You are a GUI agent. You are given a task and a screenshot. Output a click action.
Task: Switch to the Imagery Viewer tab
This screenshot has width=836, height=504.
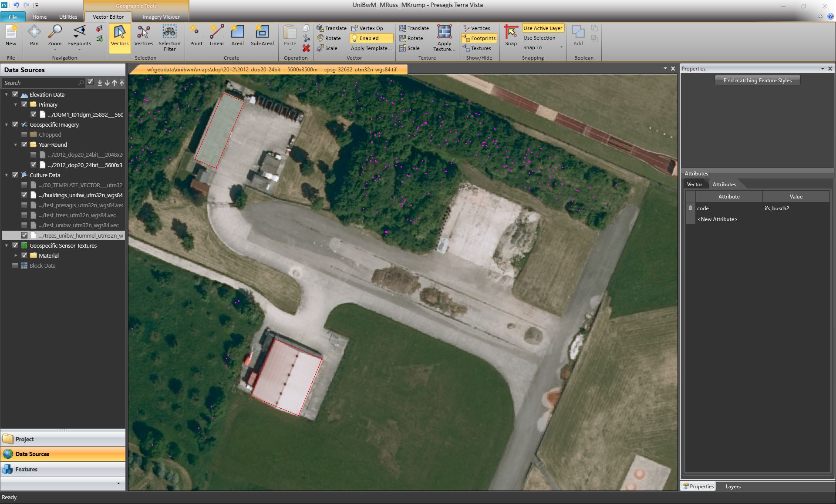point(160,17)
